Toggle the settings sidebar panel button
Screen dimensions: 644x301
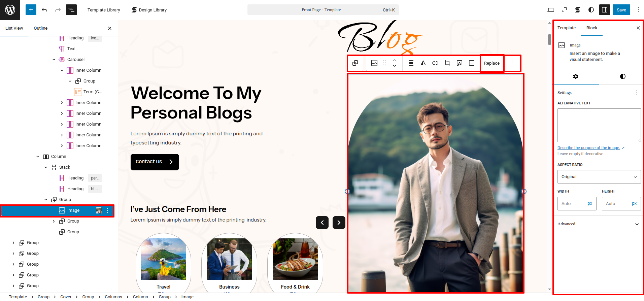click(605, 10)
